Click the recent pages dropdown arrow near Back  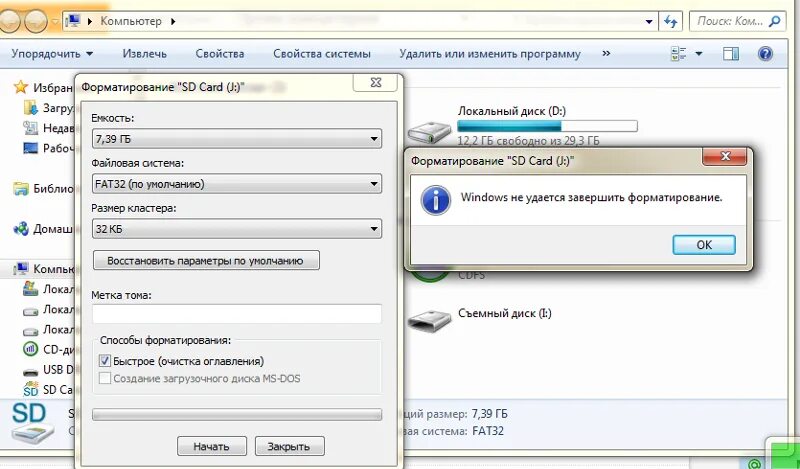coord(55,22)
